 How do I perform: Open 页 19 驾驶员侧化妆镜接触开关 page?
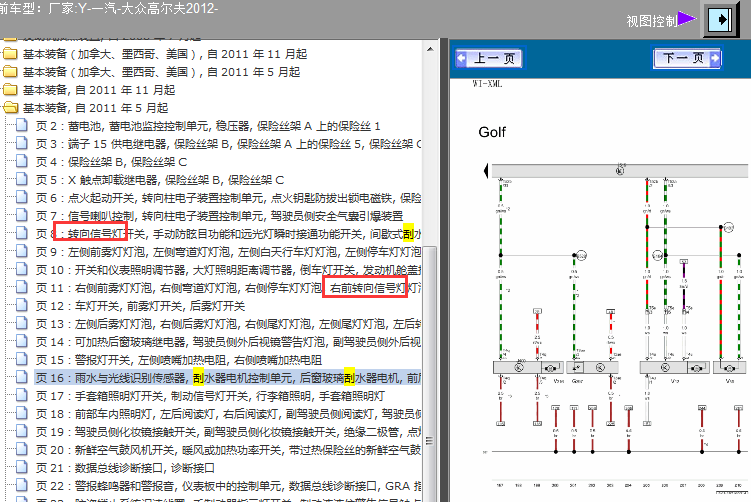pos(228,432)
